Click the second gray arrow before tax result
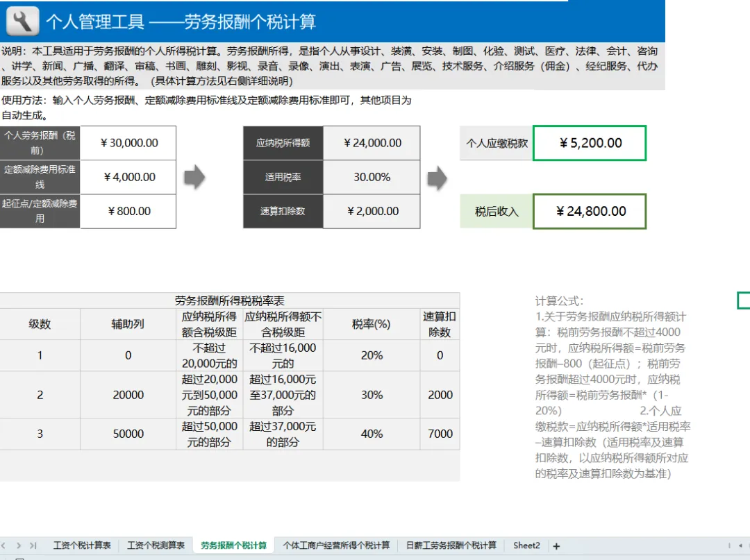This screenshot has height=560, width=750. tap(437, 178)
